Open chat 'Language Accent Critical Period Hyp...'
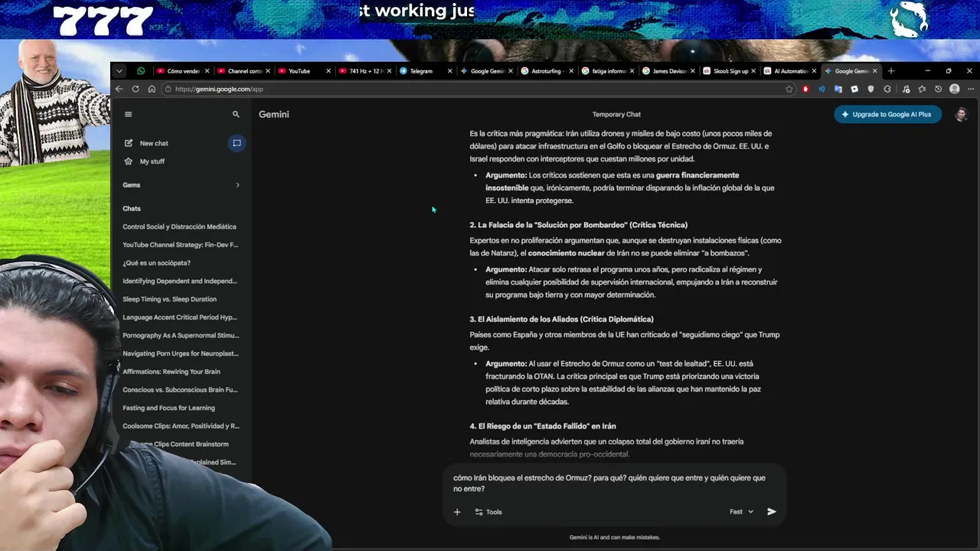This screenshot has height=551, width=980. tap(180, 318)
